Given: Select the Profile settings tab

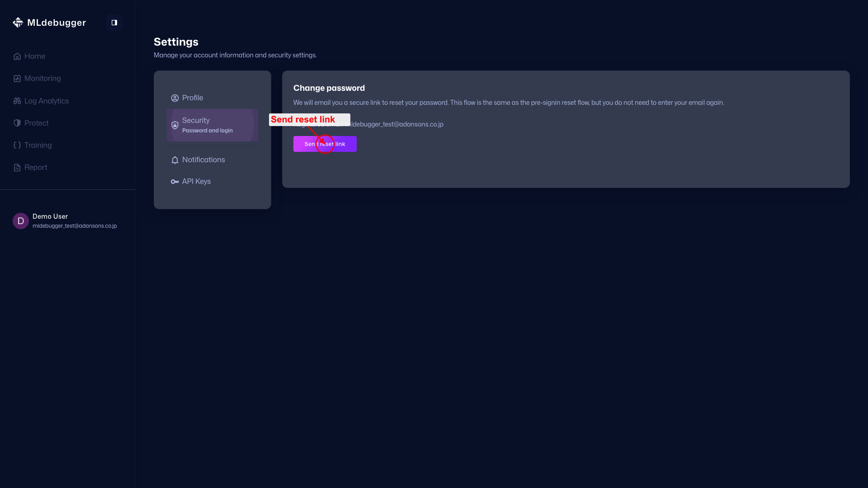Looking at the screenshot, I should click(192, 98).
